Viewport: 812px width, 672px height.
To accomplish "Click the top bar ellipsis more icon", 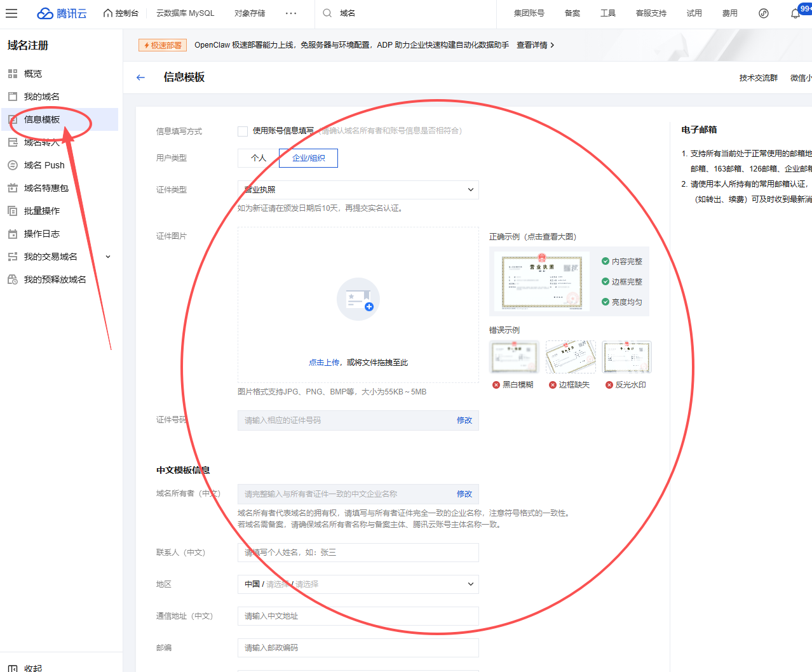I will pyautogui.click(x=291, y=13).
